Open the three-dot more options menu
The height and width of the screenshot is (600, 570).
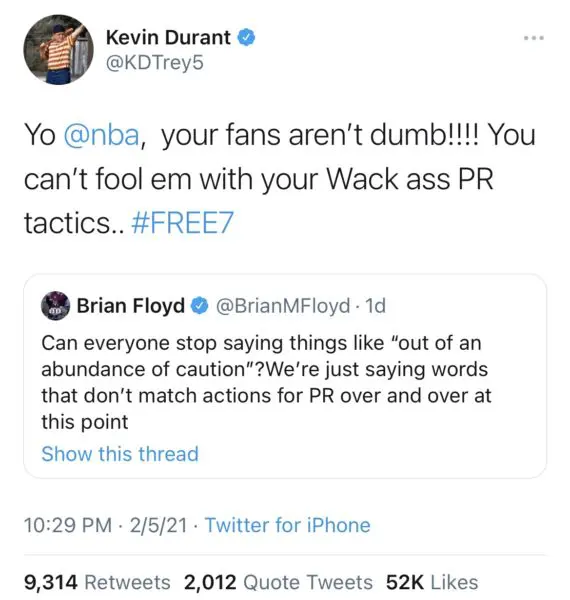click(534, 38)
